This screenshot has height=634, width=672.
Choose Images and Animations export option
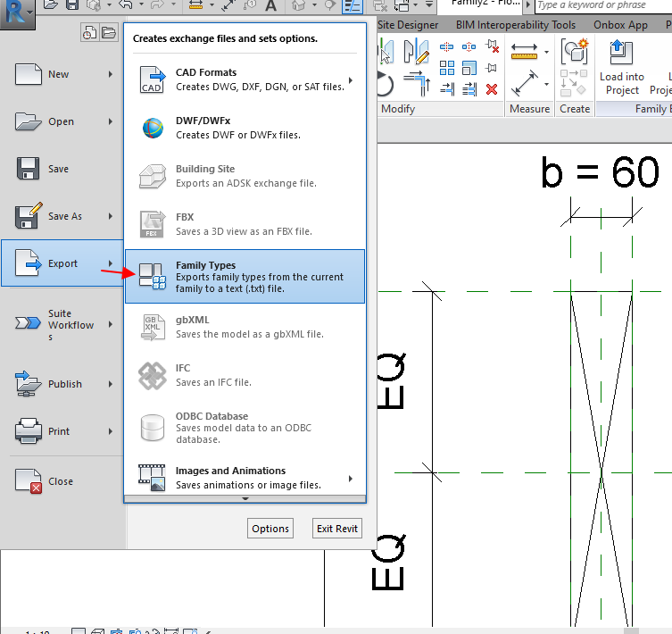point(245,478)
